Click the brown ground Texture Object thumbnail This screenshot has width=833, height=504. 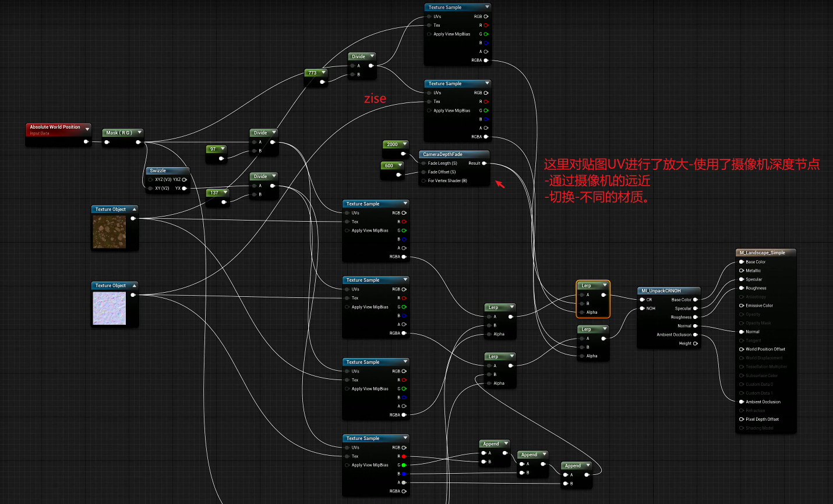pyautogui.click(x=110, y=232)
